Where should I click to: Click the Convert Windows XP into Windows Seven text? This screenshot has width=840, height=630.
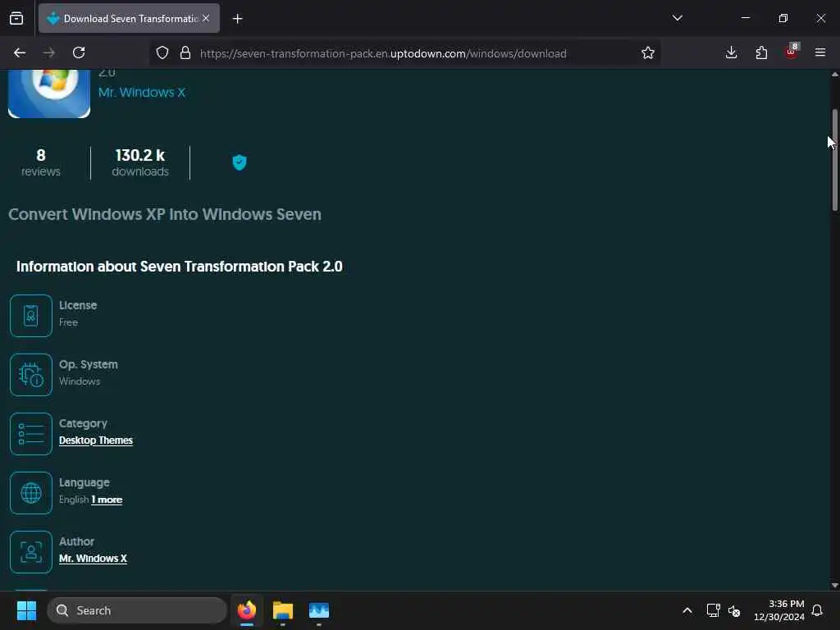[165, 214]
